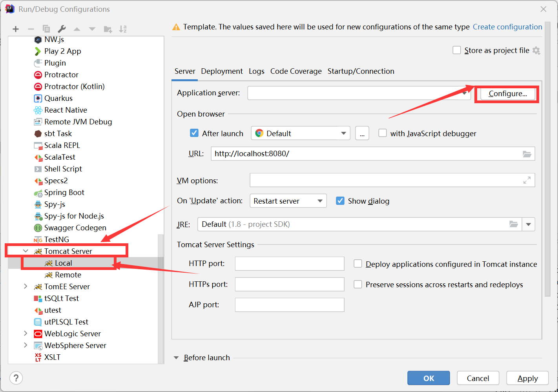Switch to the Deployment tab
Screen dimensions: 558x392
point(222,71)
